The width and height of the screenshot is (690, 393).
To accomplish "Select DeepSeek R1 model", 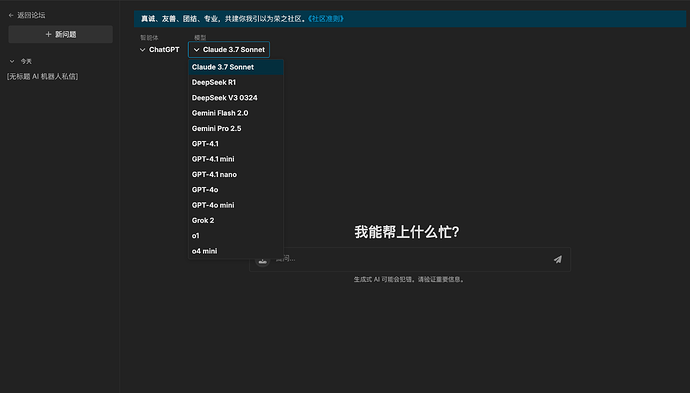I will tap(236, 82).
